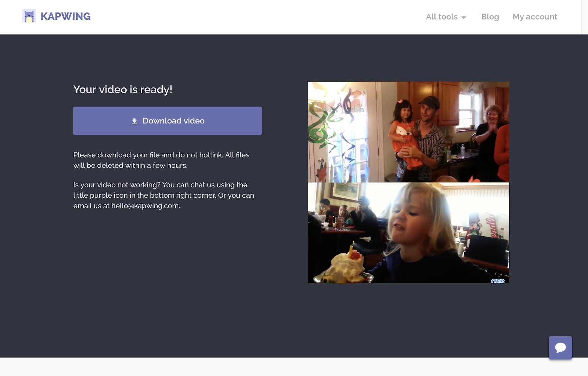
Task: Open the All tools menu
Action: (446, 17)
